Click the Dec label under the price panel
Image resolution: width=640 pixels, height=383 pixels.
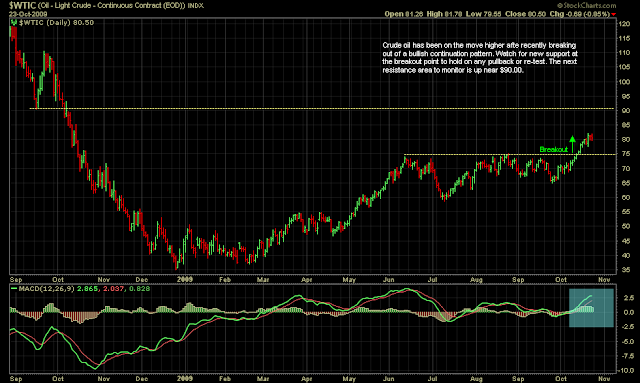(142, 280)
